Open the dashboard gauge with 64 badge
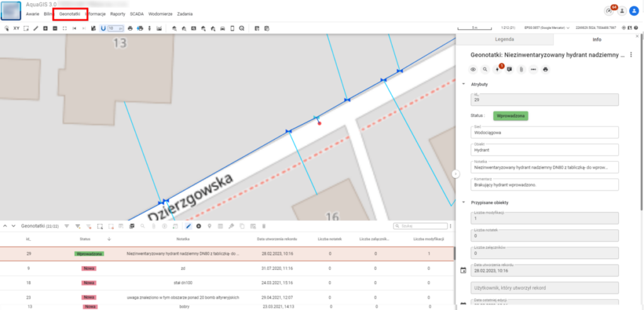Screen dimensions: 644x310 coord(608,11)
